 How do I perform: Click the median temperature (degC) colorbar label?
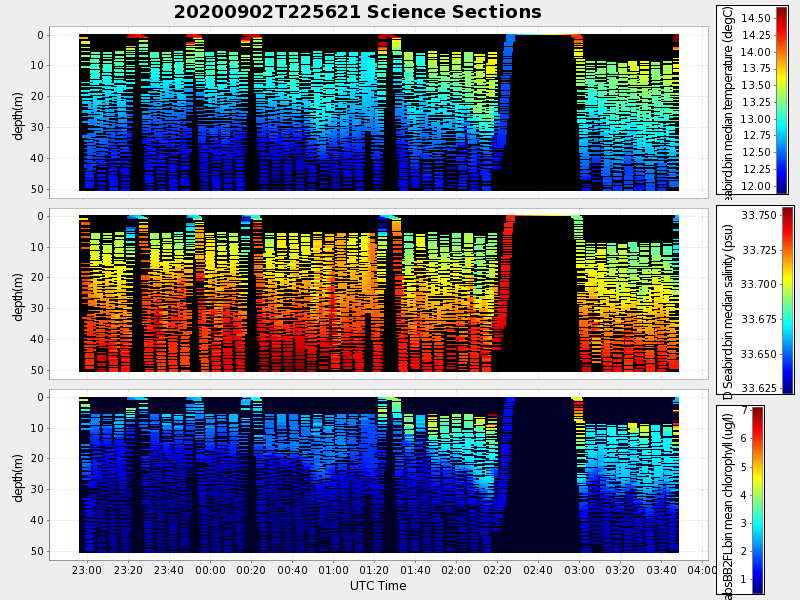pos(729,99)
